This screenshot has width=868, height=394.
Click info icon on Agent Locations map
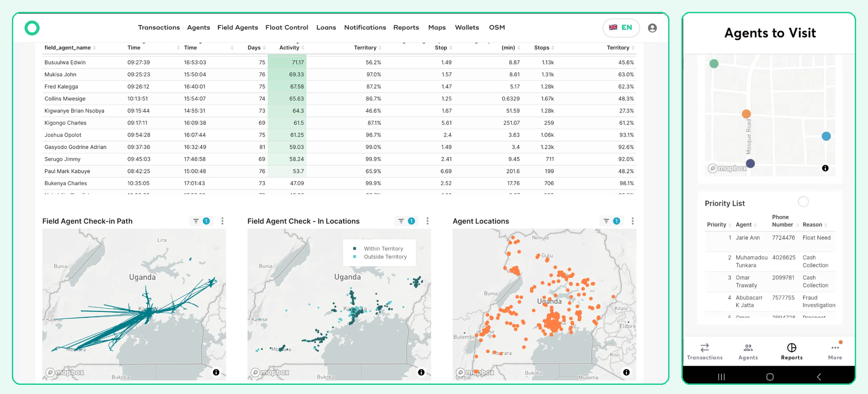[626, 373]
